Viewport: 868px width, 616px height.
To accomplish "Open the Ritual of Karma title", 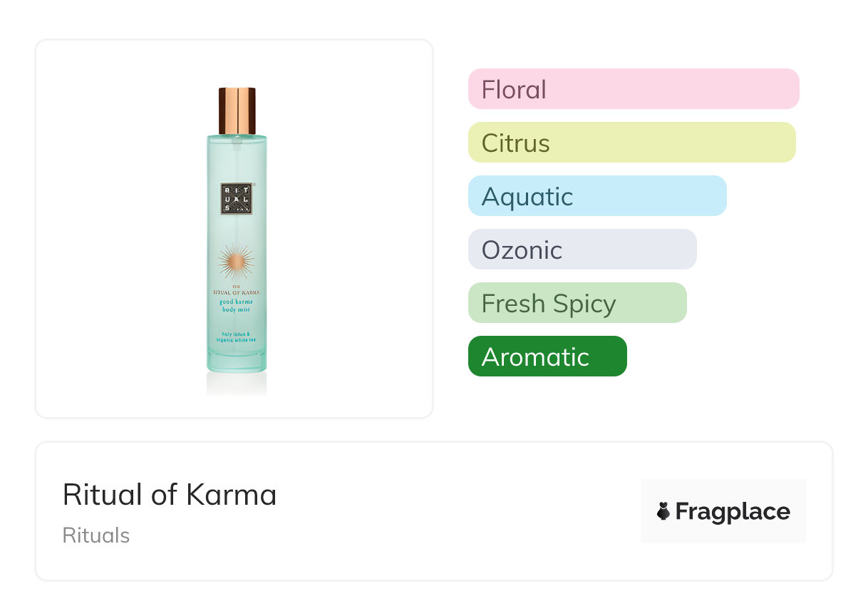I will [170, 495].
